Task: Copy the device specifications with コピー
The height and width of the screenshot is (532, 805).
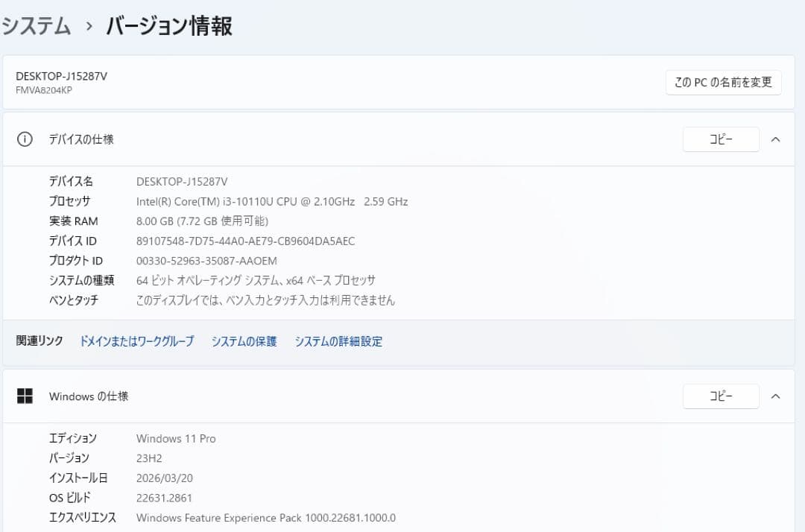Action: pyautogui.click(x=721, y=139)
